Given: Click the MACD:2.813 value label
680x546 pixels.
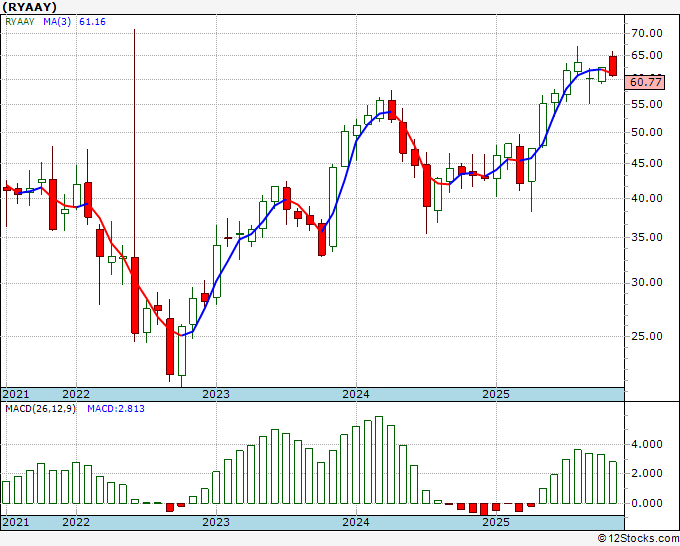Looking at the screenshot, I should [x=116, y=409].
